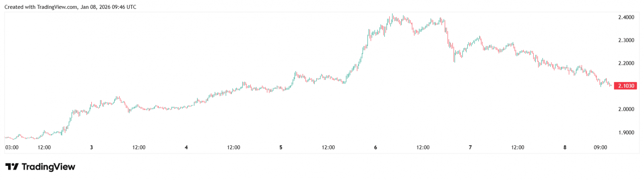
Task: Select the 1.9000 price axis label
Action: (x=626, y=133)
